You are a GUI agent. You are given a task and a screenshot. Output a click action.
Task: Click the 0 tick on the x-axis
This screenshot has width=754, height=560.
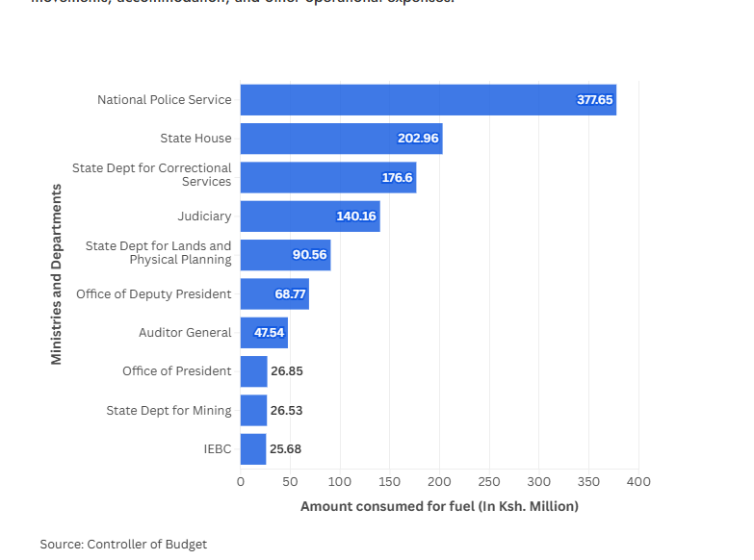[241, 482]
